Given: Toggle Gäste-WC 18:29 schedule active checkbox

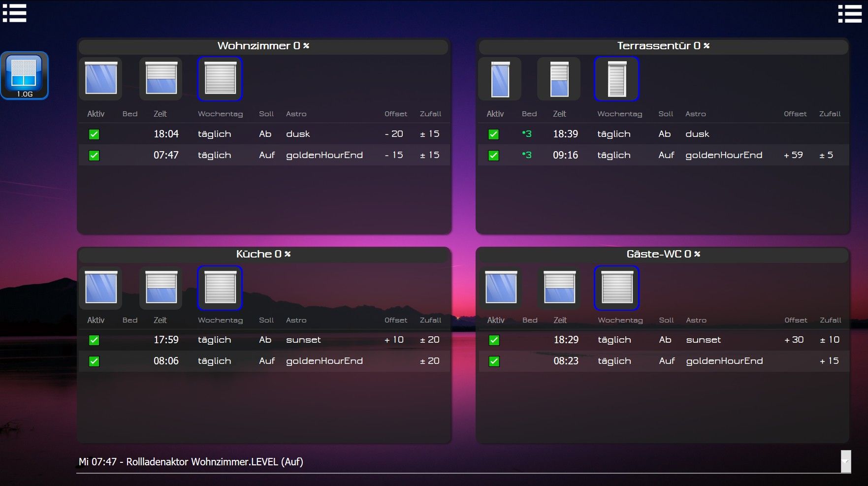Looking at the screenshot, I should pos(494,340).
